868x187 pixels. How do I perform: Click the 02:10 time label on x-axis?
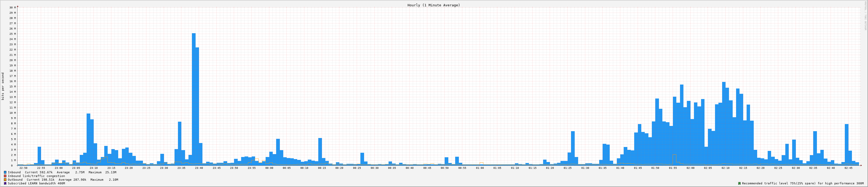pos(726,168)
